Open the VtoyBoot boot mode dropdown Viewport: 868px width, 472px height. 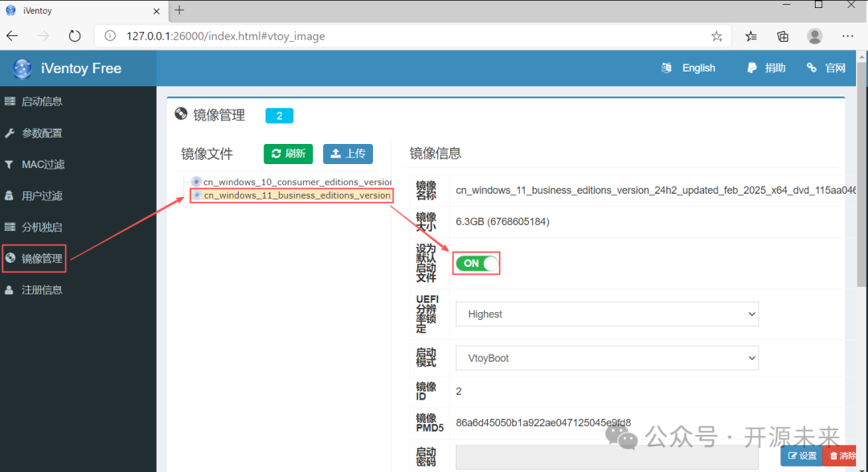607,359
